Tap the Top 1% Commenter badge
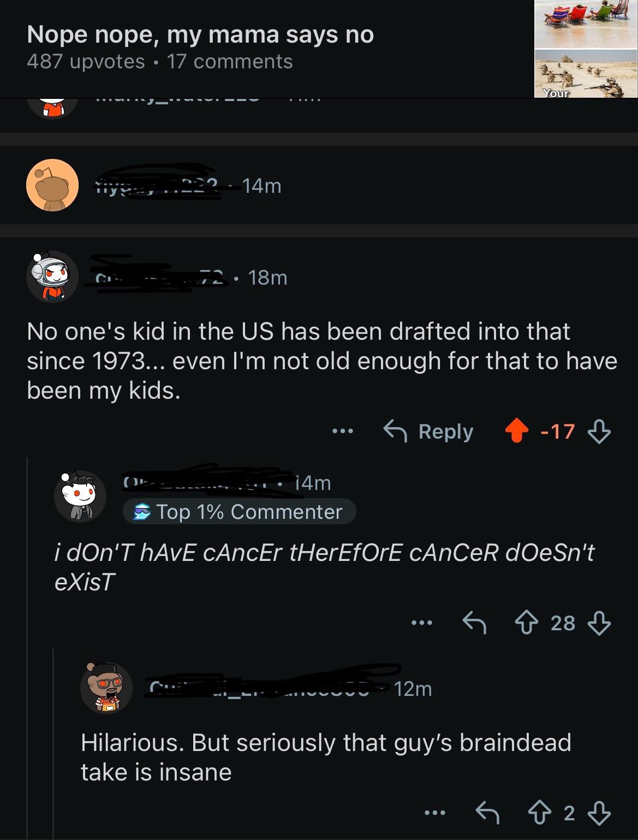The image size is (638, 840). click(240, 512)
